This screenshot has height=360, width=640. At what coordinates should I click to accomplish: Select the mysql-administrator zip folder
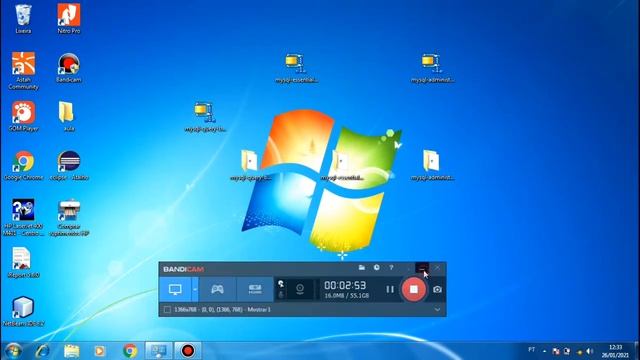[432, 165]
